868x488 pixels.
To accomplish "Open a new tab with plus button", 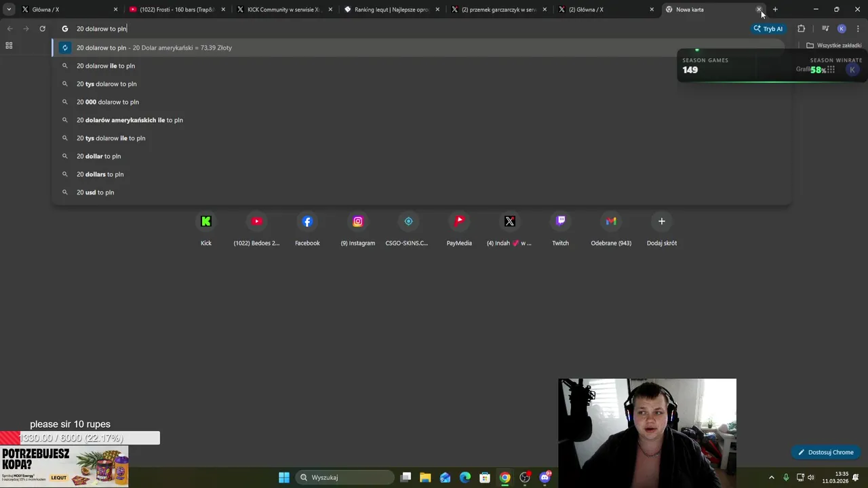I will click(775, 9).
